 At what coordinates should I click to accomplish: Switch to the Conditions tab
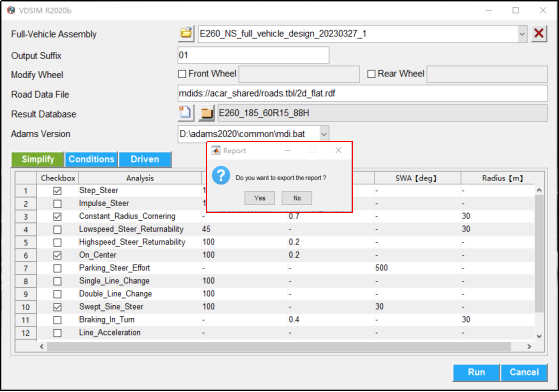[x=91, y=159]
